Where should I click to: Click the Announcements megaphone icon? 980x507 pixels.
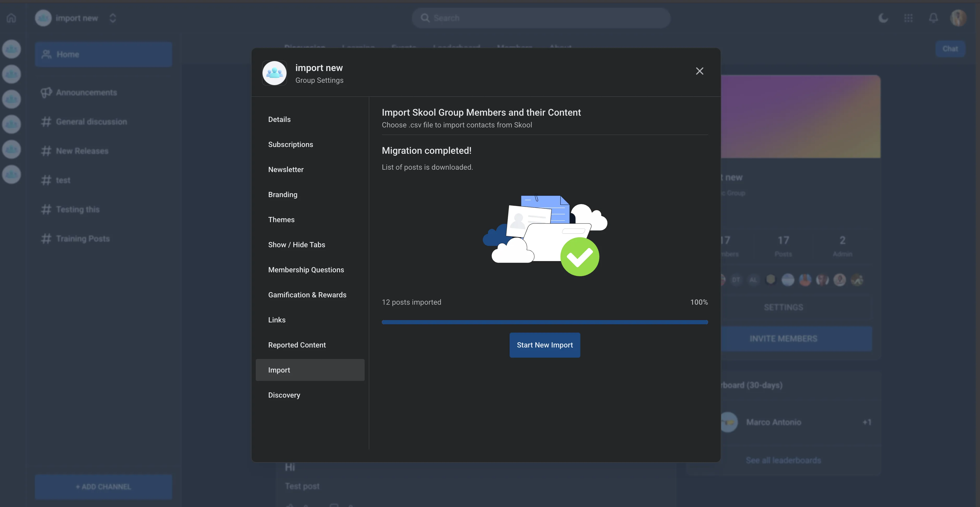point(46,92)
